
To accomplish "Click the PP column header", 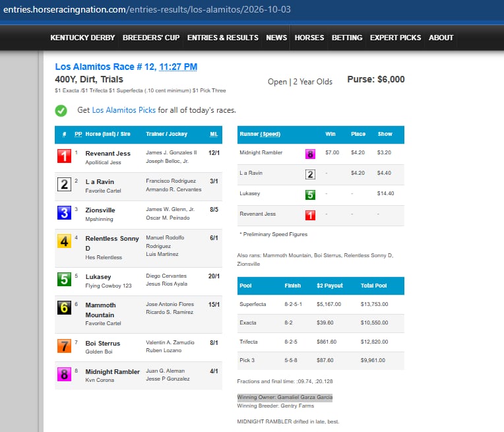I will (x=78, y=134).
